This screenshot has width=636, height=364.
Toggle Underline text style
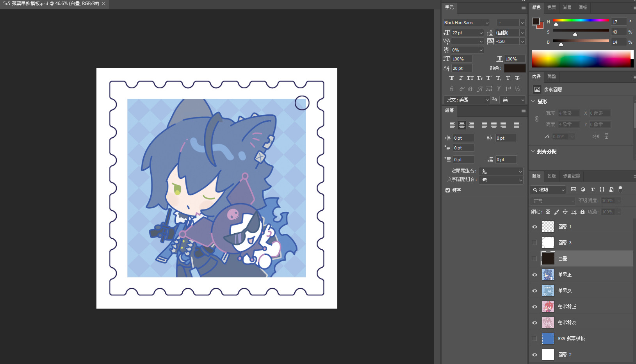pos(508,78)
